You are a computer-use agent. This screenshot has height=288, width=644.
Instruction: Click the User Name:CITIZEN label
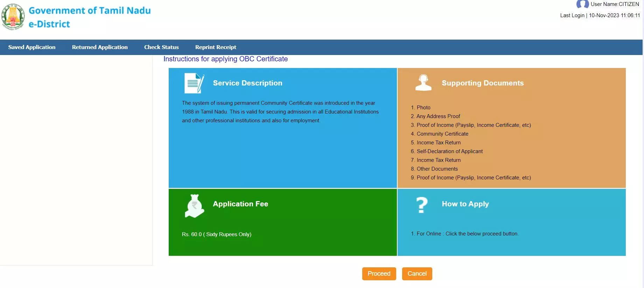615,4
